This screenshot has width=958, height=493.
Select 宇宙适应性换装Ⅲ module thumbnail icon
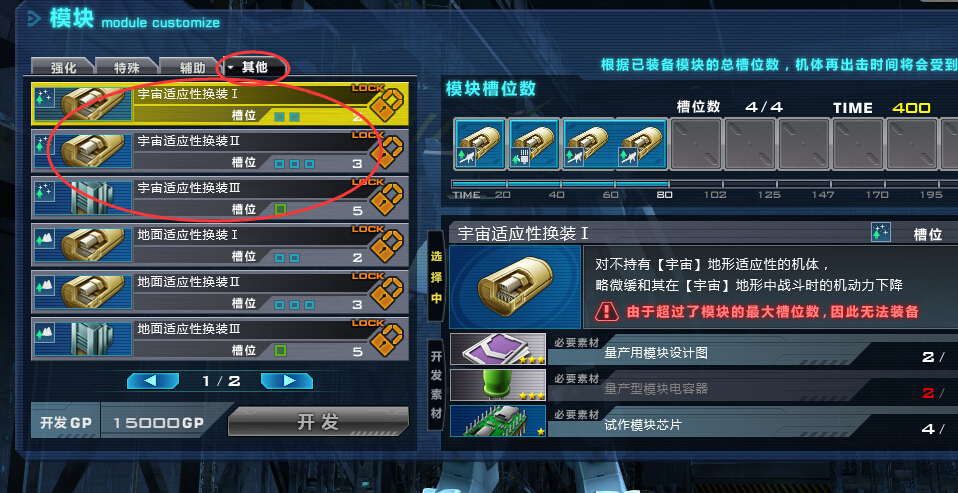point(83,197)
